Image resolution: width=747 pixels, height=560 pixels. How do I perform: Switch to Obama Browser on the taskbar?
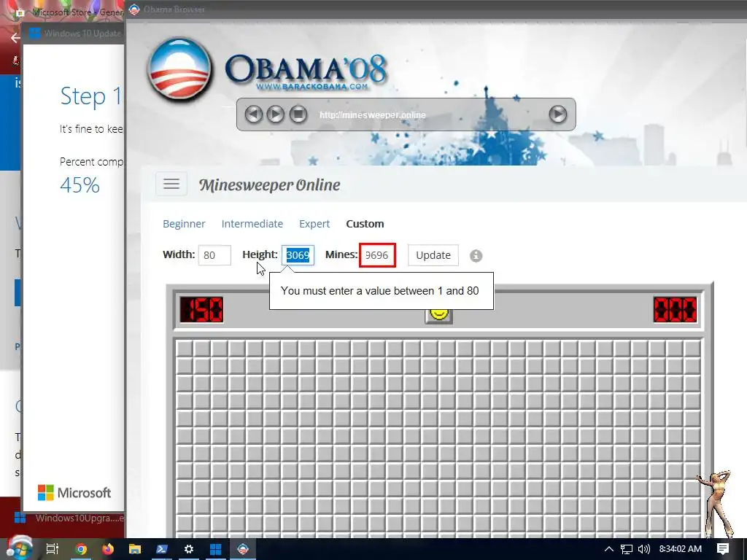coord(243,549)
